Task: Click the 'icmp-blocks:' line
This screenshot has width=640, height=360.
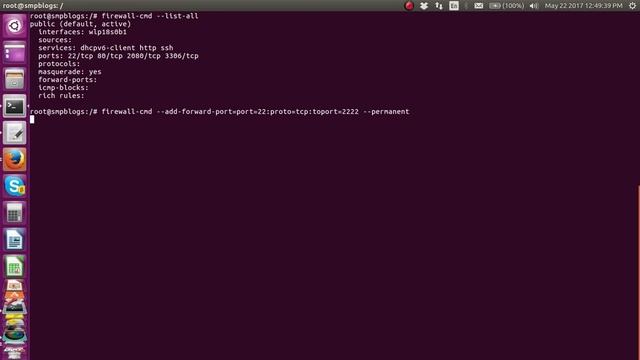Action: pos(63,88)
